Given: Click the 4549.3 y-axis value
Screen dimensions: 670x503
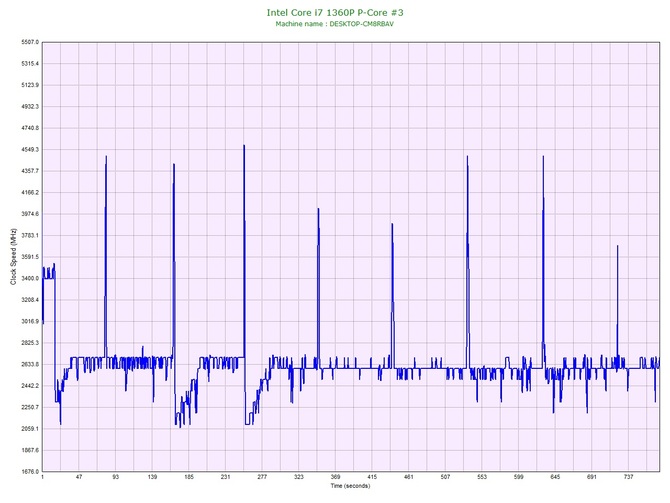Looking at the screenshot, I should pyautogui.click(x=30, y=150).
